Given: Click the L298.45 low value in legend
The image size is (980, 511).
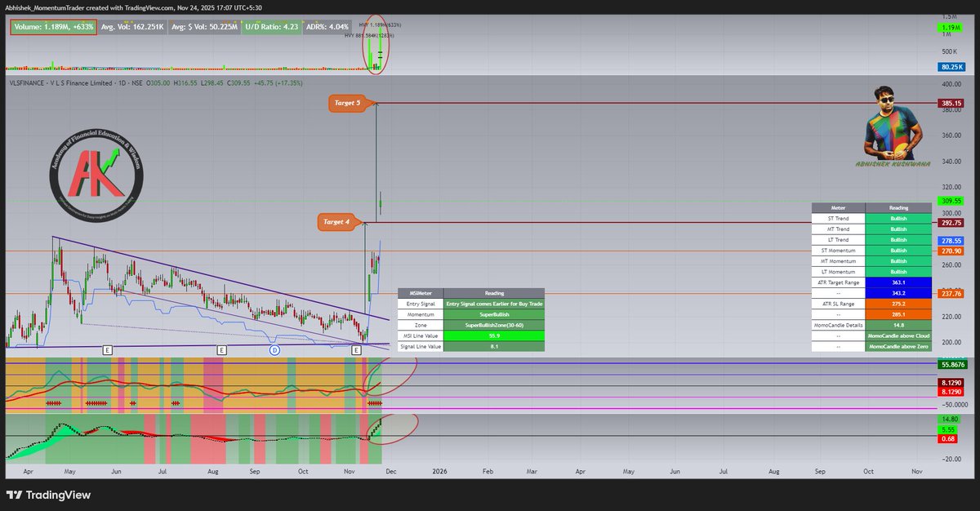Looking at the screenshot, I should click(x=211, y=83).
